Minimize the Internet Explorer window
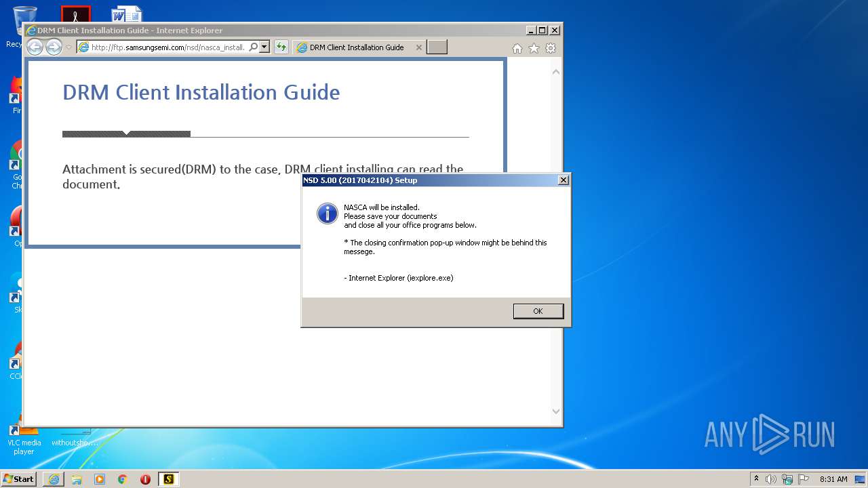 [530, 30]
